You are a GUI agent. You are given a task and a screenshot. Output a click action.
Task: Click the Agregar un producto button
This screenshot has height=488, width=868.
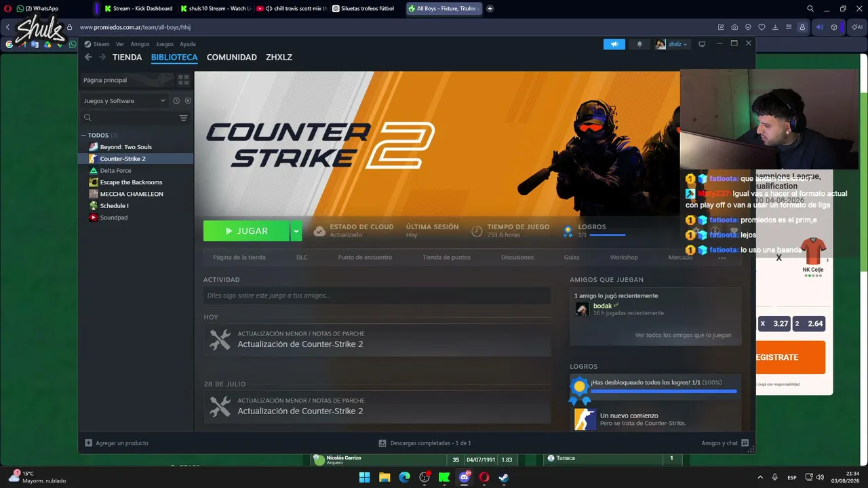coord(117,443)
